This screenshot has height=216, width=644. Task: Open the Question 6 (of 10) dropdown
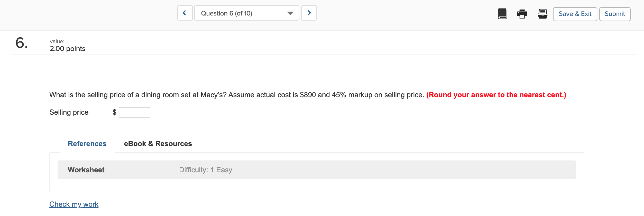(x=246, y=13)
